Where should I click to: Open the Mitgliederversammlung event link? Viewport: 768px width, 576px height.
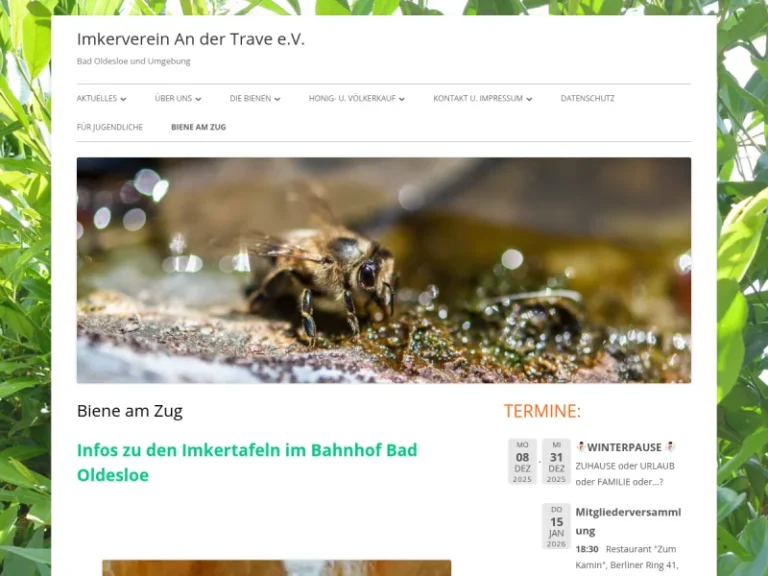[x=627, y=520]
